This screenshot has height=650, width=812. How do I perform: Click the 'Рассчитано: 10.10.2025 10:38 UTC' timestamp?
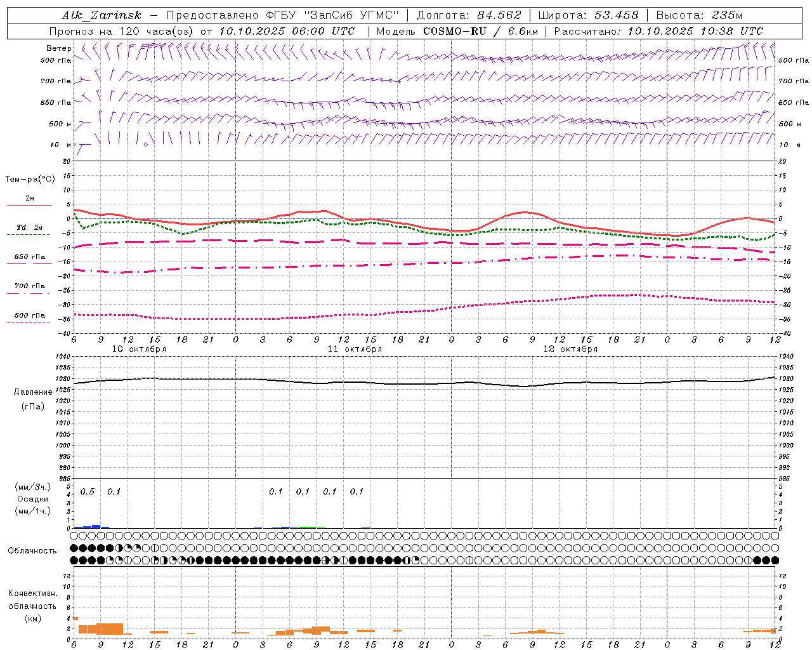pos(658,31)
